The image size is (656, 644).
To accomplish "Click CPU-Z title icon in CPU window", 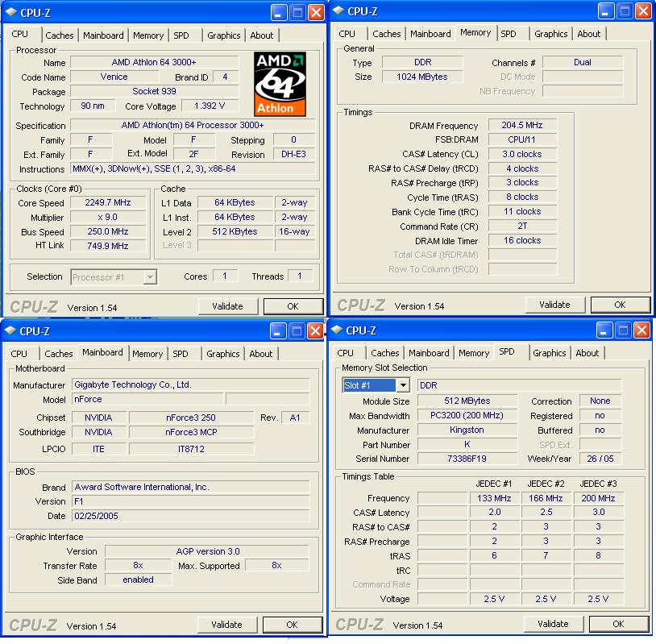I will point(10,13).
